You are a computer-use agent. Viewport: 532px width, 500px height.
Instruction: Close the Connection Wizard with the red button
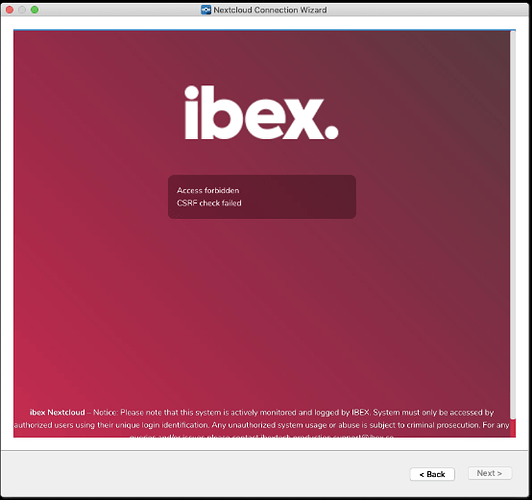coord(10,10)
